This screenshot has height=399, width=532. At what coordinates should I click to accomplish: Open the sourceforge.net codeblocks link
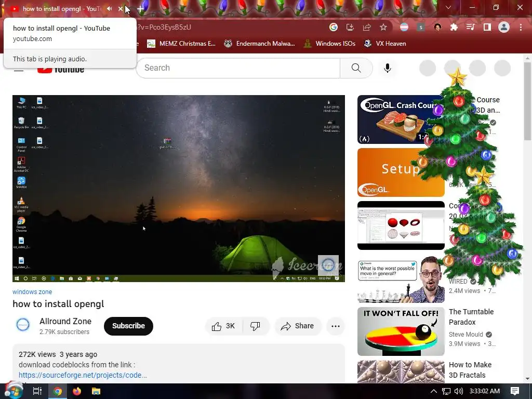click(83, 375)
